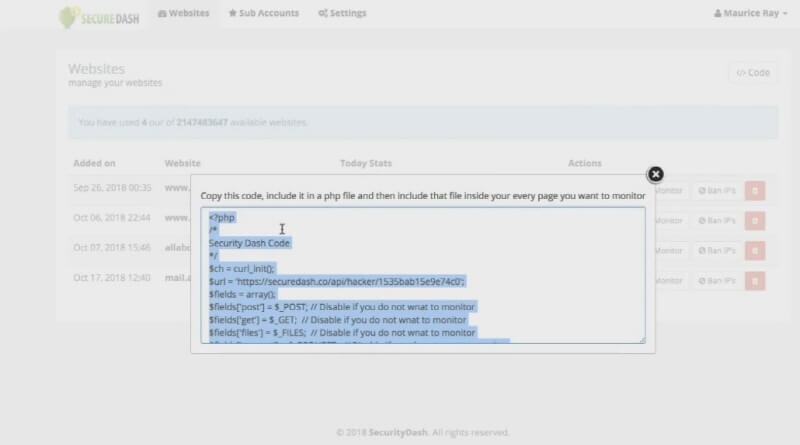Click Ban IPs for the Oct 06 row
800x445 pixels.
click(x=717, y=221)
